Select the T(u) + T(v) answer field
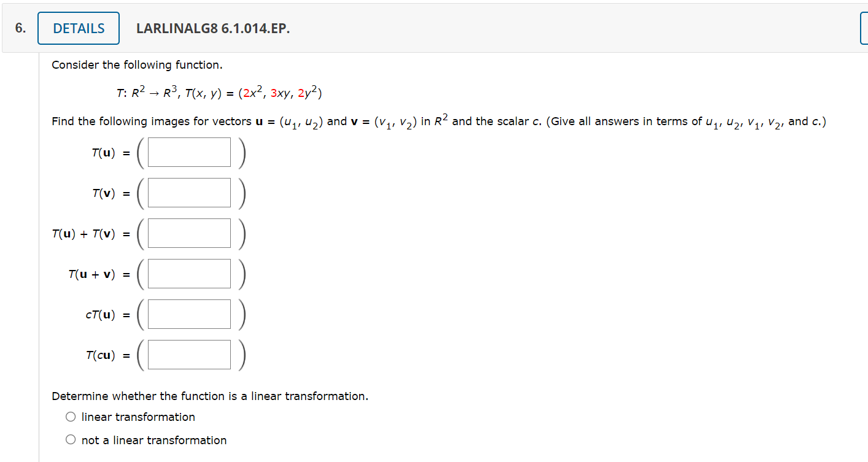Image resolution: width=868 pixels, height=462 pixels. pos(188,233)
